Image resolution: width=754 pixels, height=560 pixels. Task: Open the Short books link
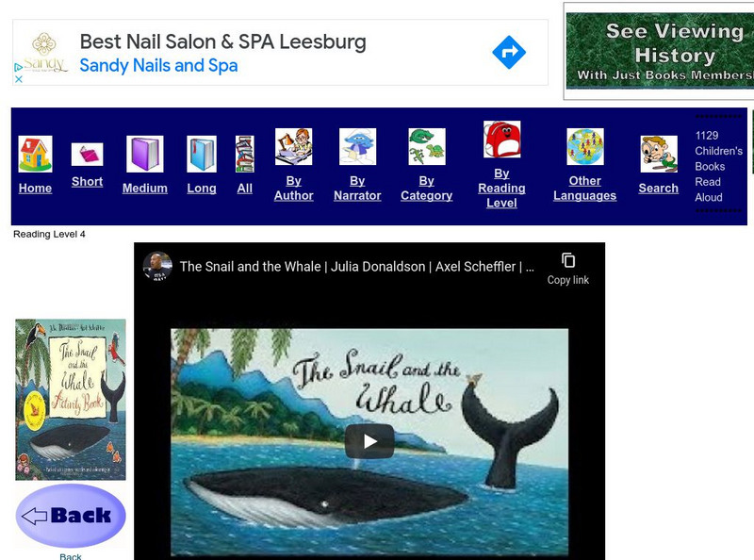pos(87,181)
